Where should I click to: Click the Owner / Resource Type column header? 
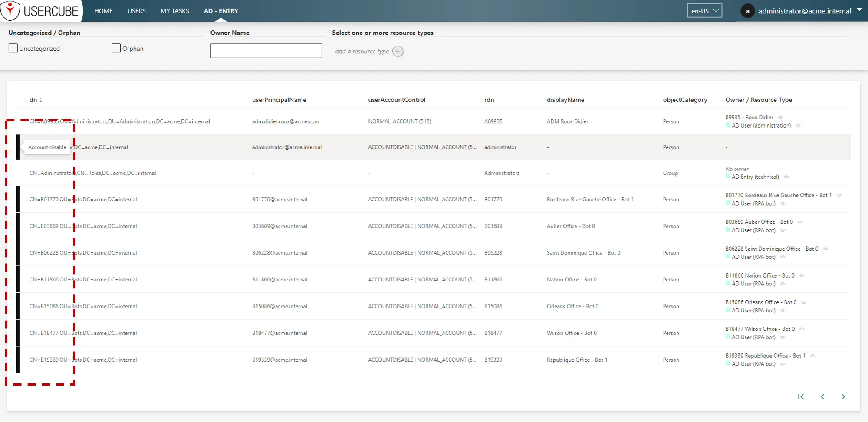[759, 100]
